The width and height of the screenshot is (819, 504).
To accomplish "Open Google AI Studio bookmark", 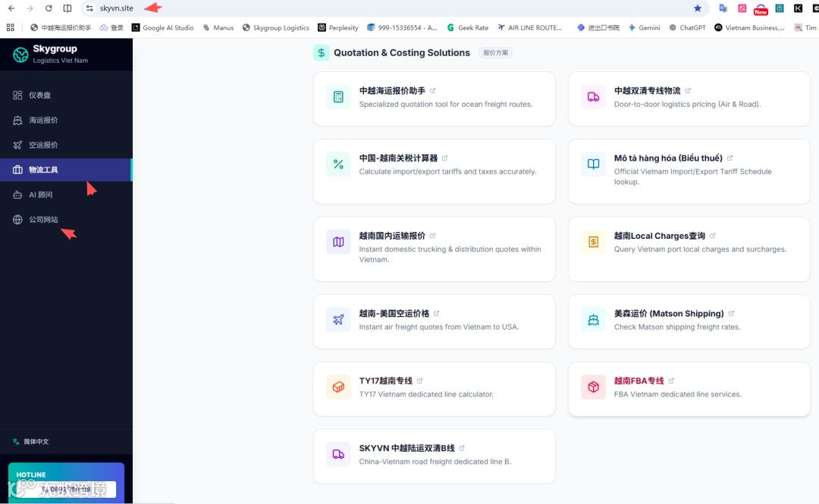I will [x=162, y=28].
